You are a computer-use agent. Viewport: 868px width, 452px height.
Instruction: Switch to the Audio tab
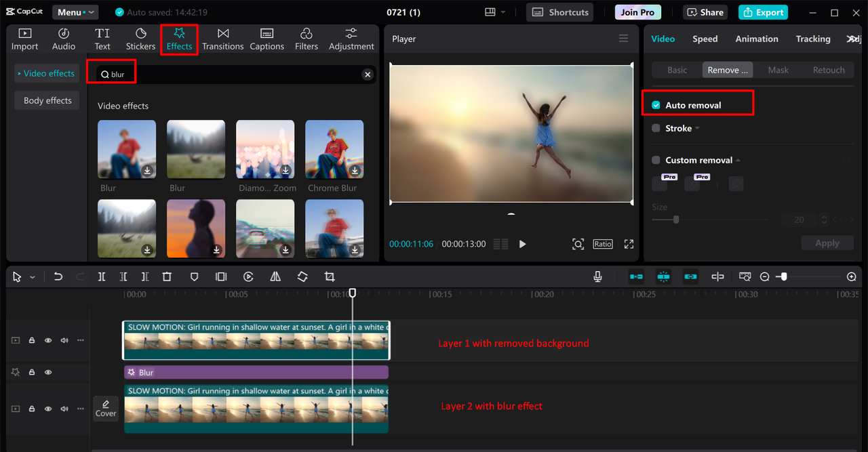pos(64,39)
